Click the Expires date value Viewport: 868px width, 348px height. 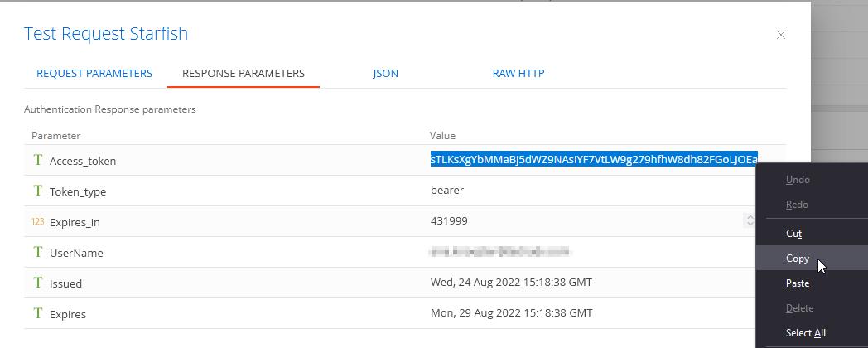[512, 312]
